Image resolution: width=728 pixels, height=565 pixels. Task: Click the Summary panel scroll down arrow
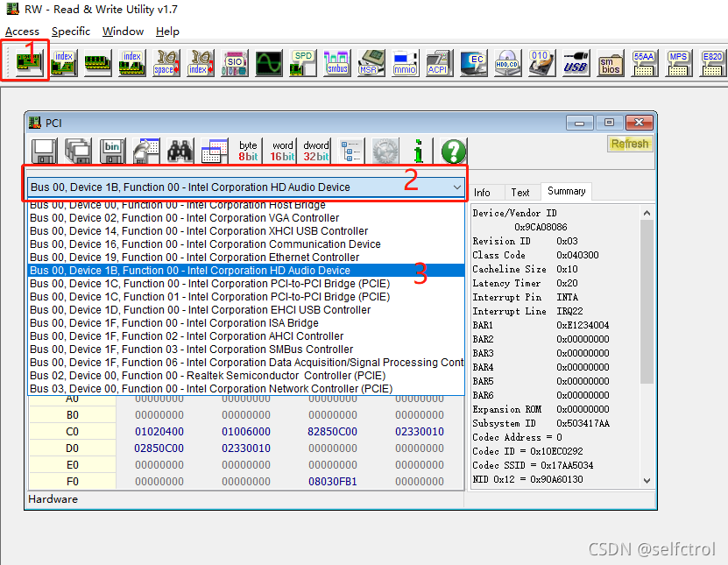(647, 481)
